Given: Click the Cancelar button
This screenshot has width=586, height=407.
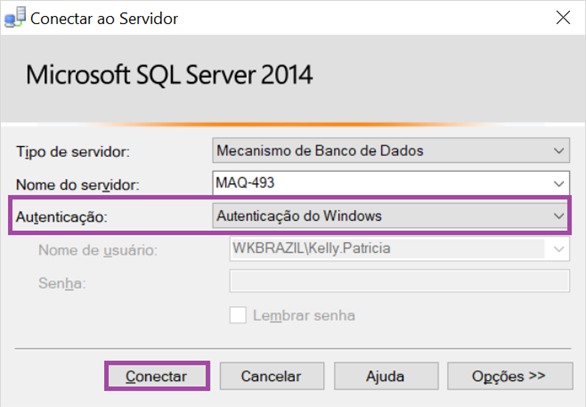Looking at the screenshot, I should pyautogui.click(x=272, y=376).
